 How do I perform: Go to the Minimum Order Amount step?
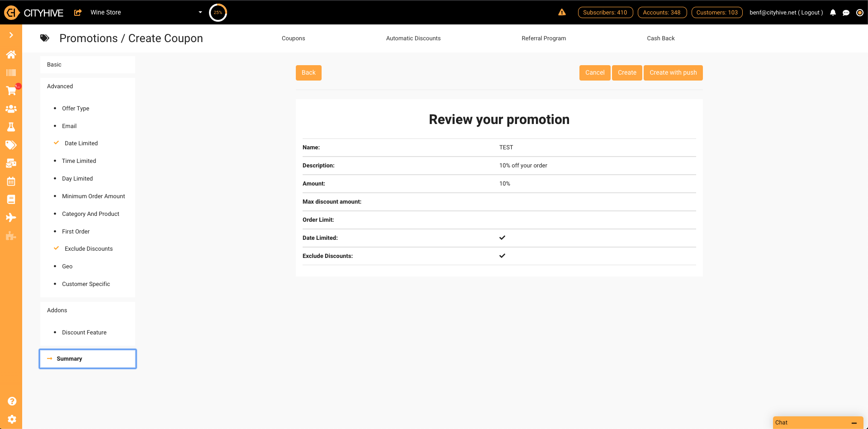pos(93,196)
